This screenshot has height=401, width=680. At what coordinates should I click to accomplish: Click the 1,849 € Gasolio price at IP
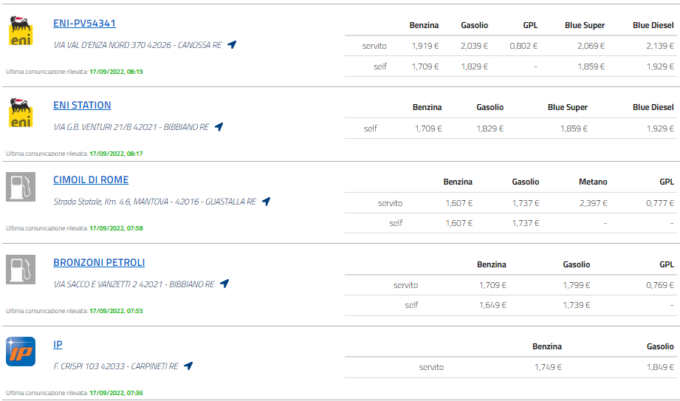click(660, 367)
